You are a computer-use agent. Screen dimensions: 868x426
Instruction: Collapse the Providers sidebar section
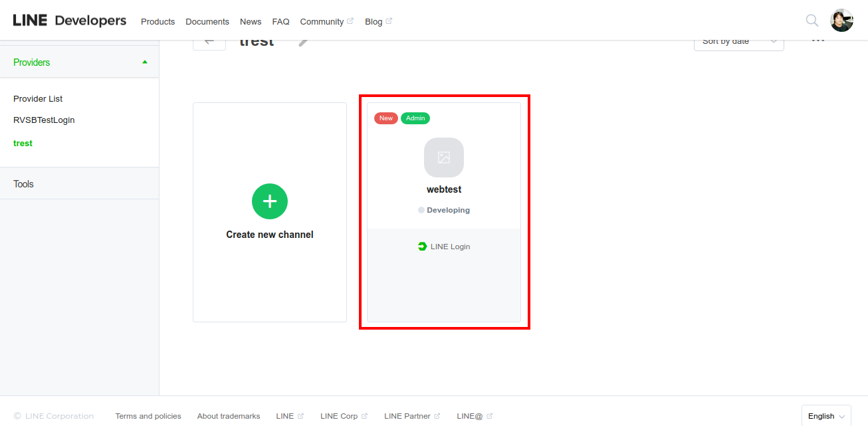80,62
